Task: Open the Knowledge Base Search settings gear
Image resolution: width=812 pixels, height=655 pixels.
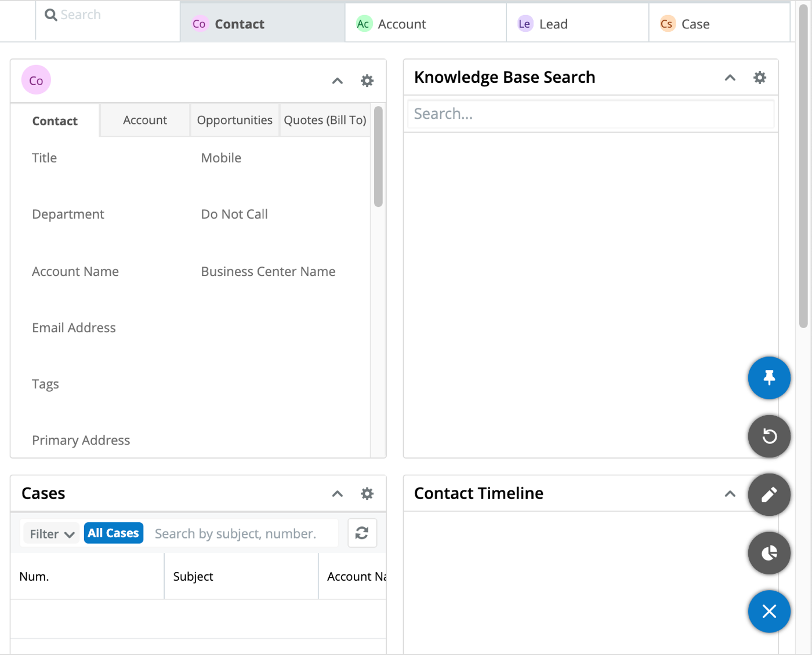Action: 760,77
